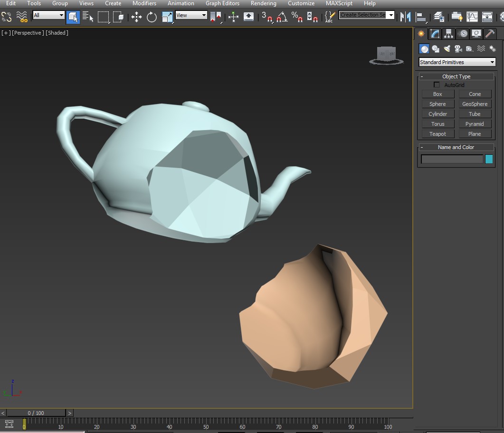Viewport: 504px width, 433px height.
Task: Toggle Angle Snap in toolbar
Action: tap(282, 17)
